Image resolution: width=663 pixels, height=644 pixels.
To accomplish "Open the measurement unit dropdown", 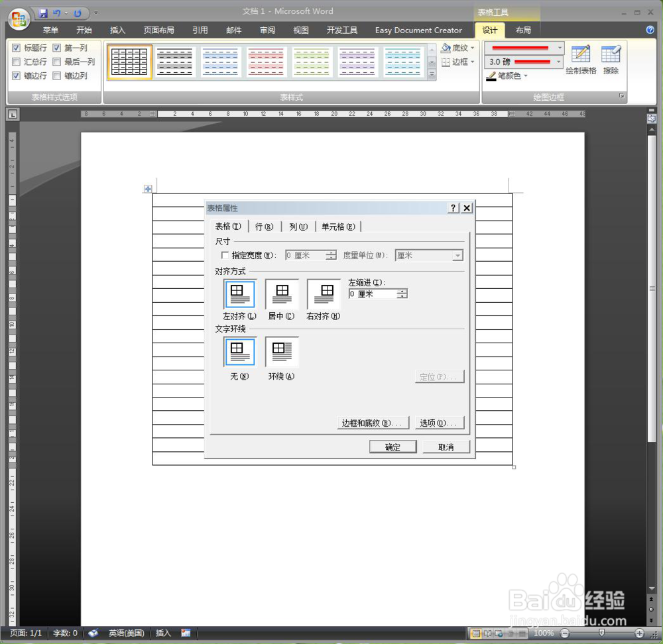I will point(457,255).
